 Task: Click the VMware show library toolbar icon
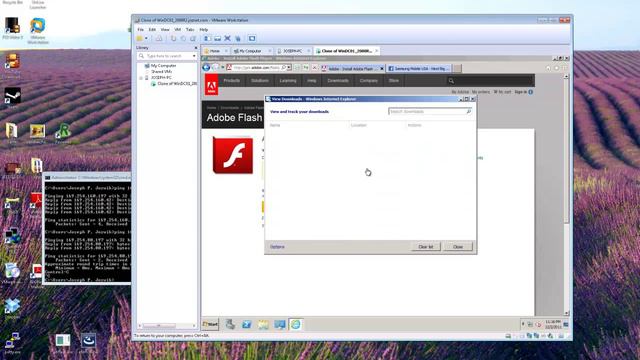[207, 38]
